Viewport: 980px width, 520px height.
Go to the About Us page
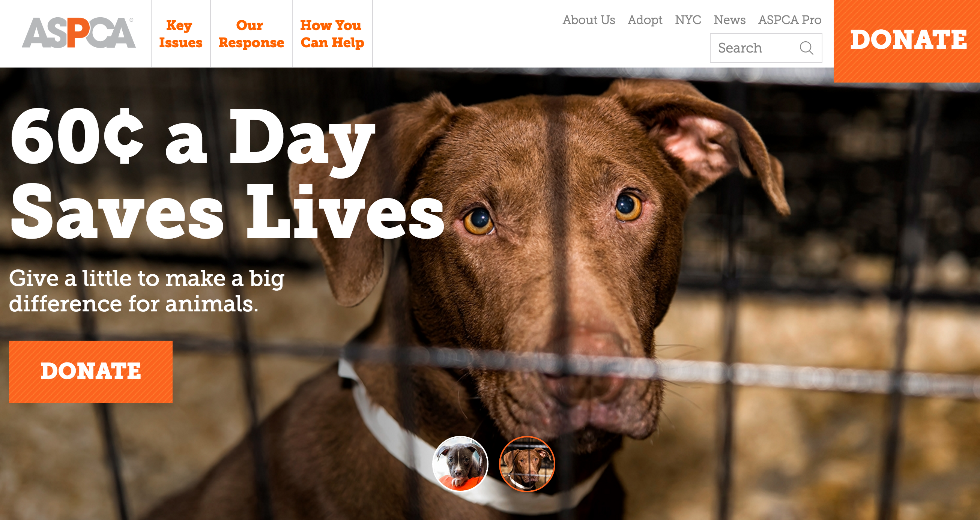click(589, 20)
